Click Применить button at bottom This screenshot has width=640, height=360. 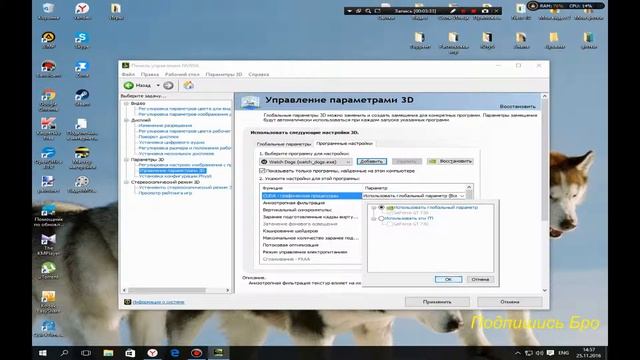coord(437,302)
